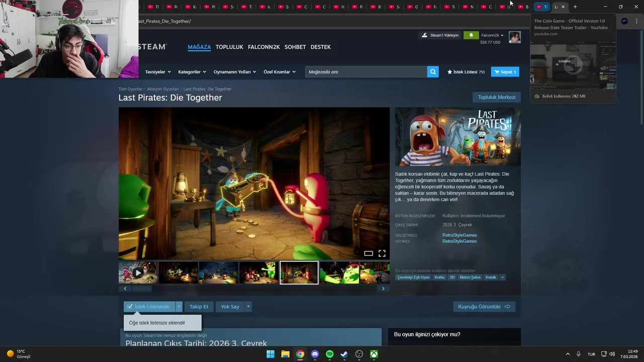644x362 pixels.
Task: Open the Last Pirates capsule header image
Action: [458, 137]
